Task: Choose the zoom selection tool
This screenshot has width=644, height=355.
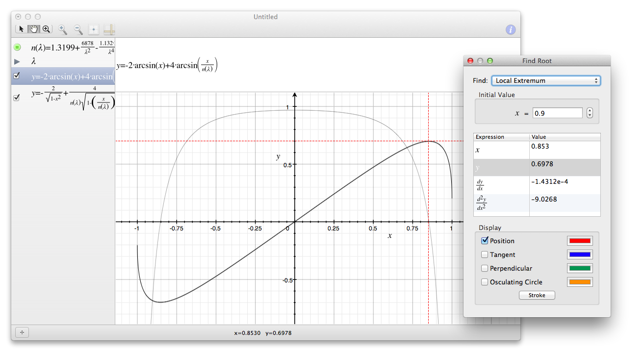Action: pos(46,29)
